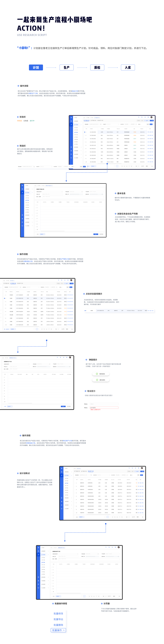
Task: Click search icon in 新建岗位排产计划 window header
Action: pos(106,547)
